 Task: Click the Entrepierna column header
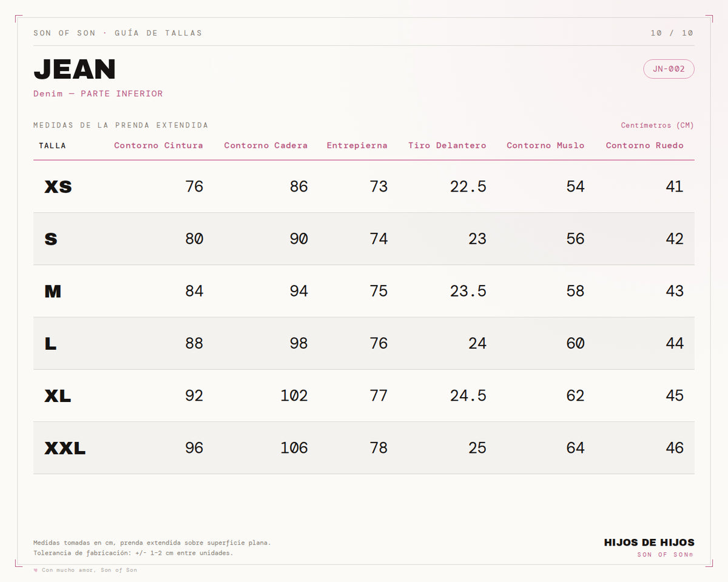[x=357, y=145]
